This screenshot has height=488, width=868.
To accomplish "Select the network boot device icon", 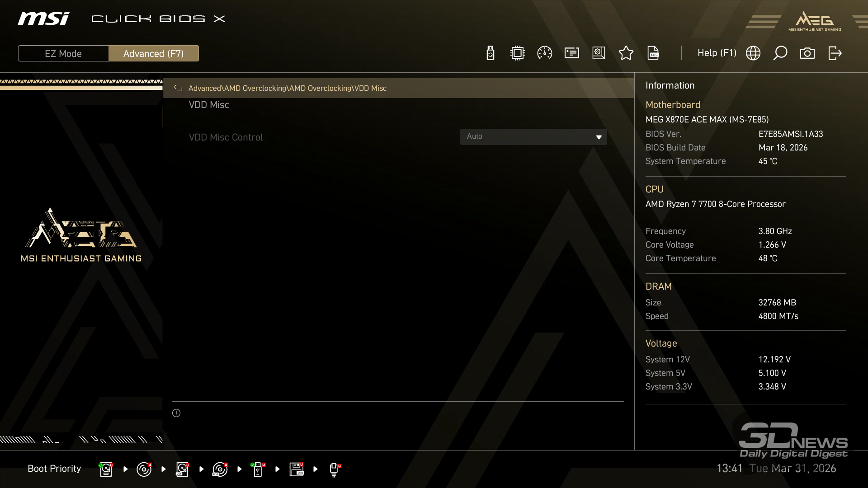I will tap(335, 469).
